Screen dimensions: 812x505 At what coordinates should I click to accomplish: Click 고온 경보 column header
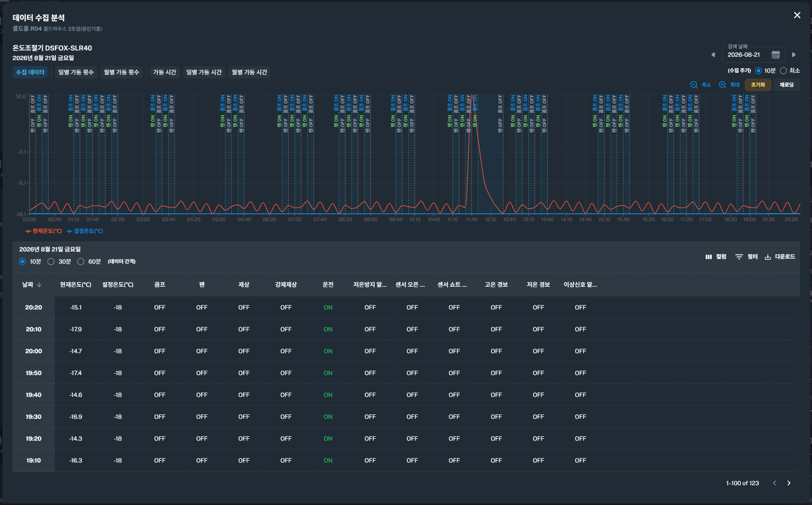pos(496,285)
